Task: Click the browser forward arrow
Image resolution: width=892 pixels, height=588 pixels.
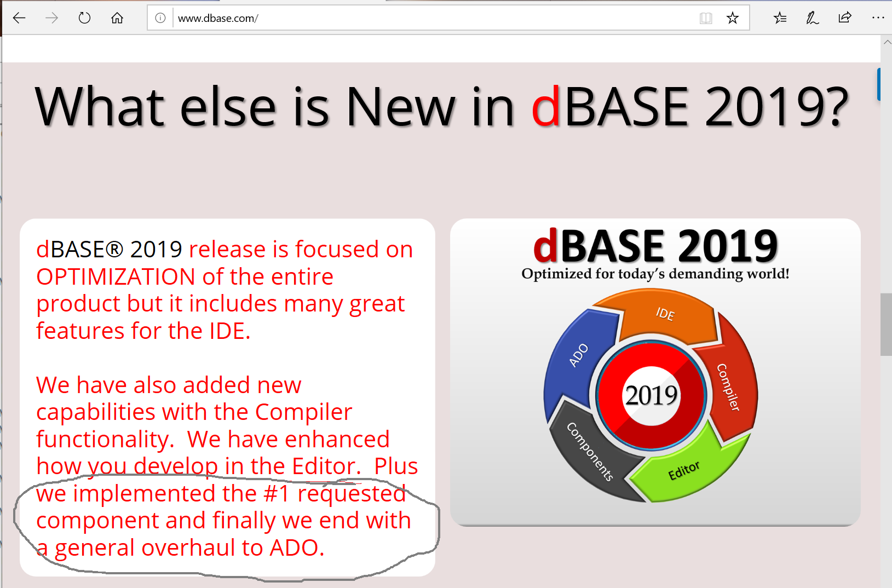Action: pyautogui.click(x=51, y=18)
